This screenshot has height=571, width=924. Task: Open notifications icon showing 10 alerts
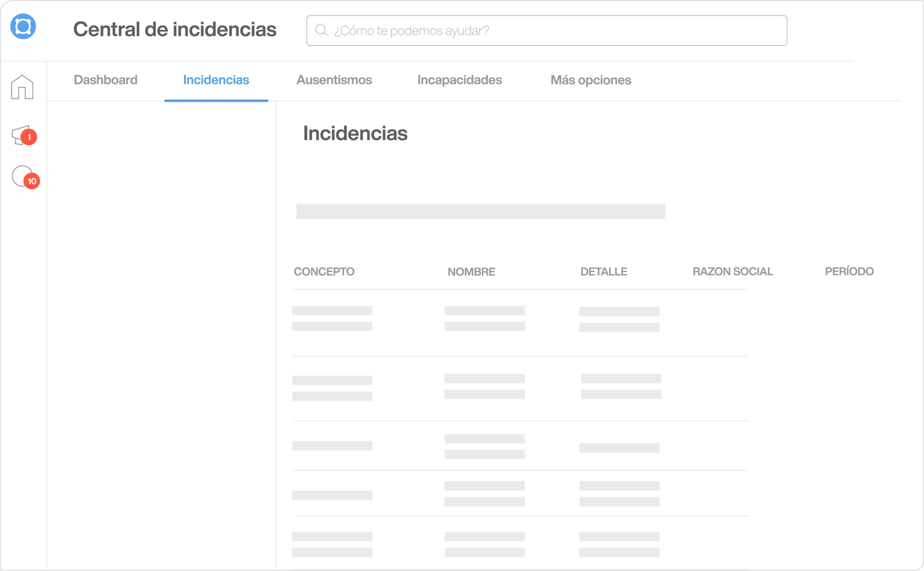point(21,180)
